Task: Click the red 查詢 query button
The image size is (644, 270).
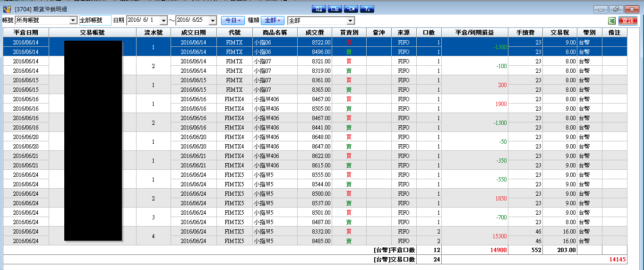Action: [627, 21]
